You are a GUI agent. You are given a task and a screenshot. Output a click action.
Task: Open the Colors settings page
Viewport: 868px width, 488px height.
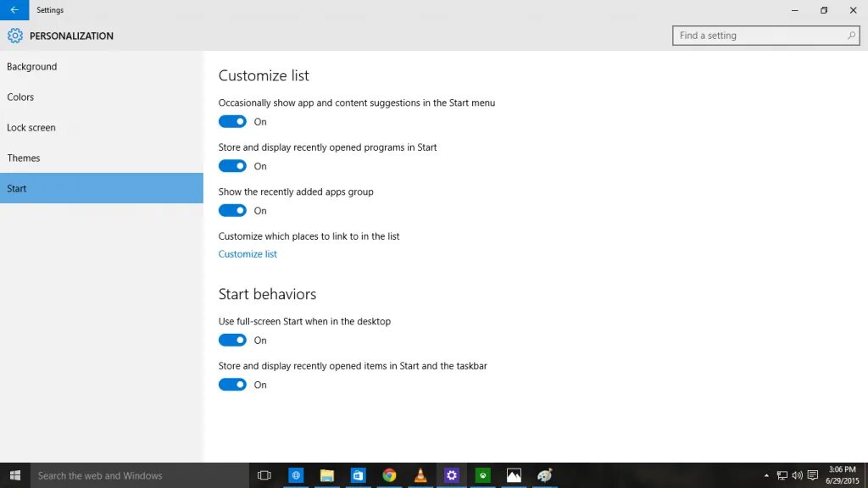[x=102, y=97]
